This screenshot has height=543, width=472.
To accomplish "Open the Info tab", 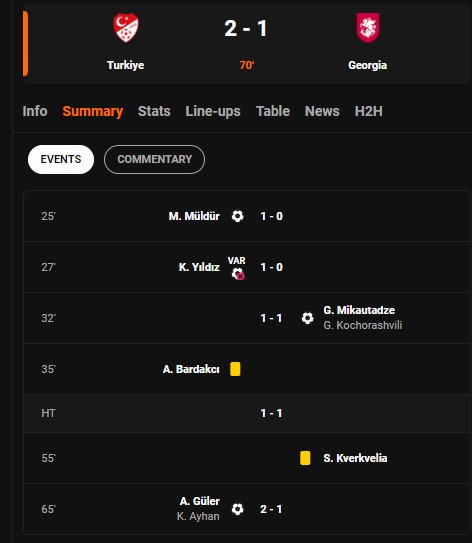I will [x=35, y=111].
